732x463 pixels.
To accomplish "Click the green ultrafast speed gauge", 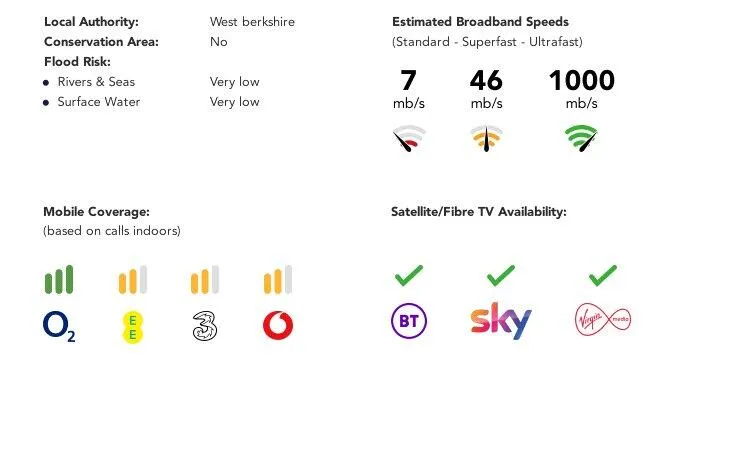I will [581, 139].
